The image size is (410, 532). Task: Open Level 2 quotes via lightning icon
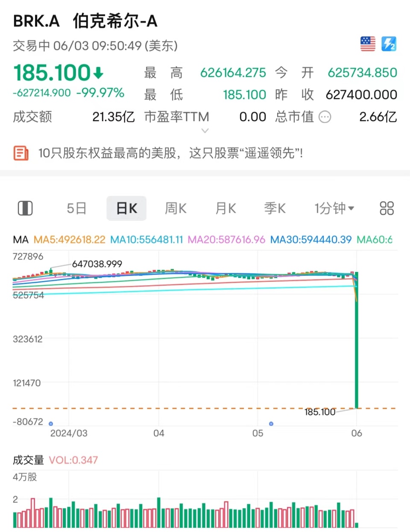(389, 43)
